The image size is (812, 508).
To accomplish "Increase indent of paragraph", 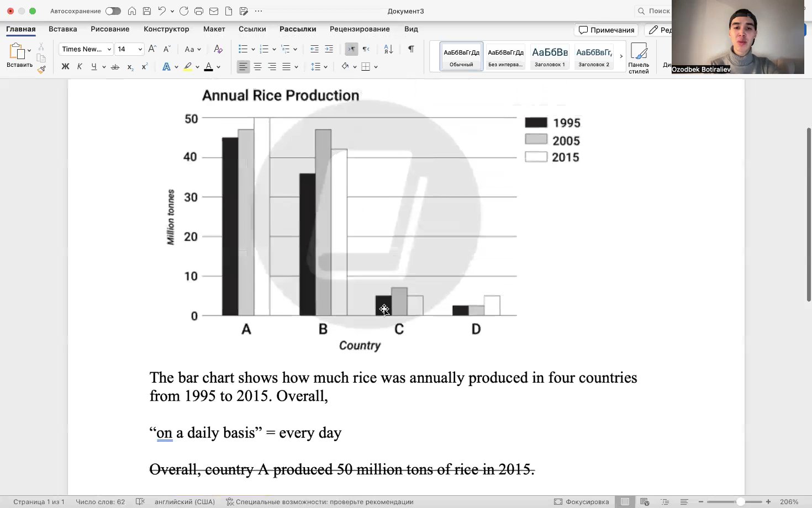I will point(329,49).
